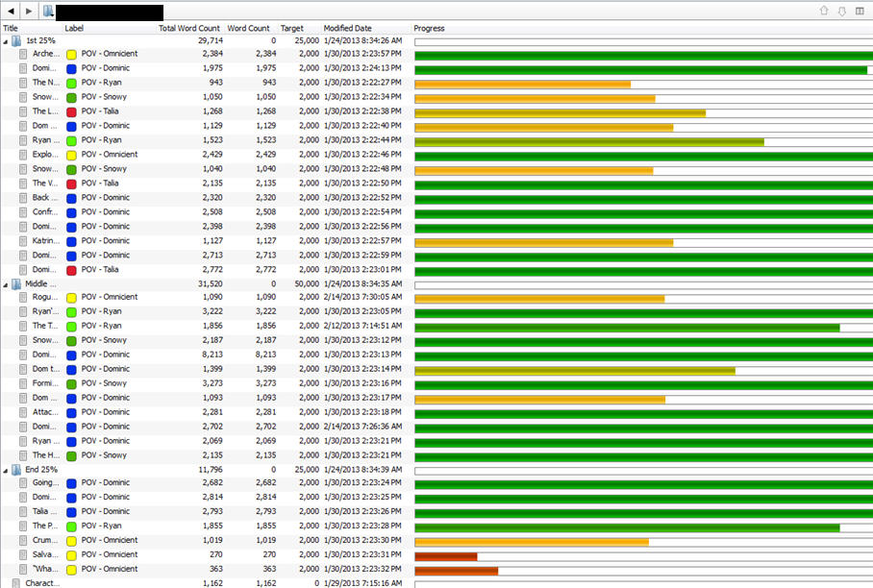Click the document icon on the Rogu row

[x=21, y=297]
